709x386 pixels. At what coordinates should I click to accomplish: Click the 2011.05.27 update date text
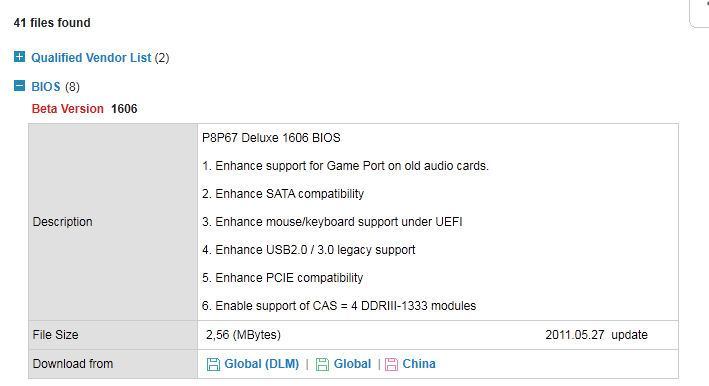click(596, 335)
